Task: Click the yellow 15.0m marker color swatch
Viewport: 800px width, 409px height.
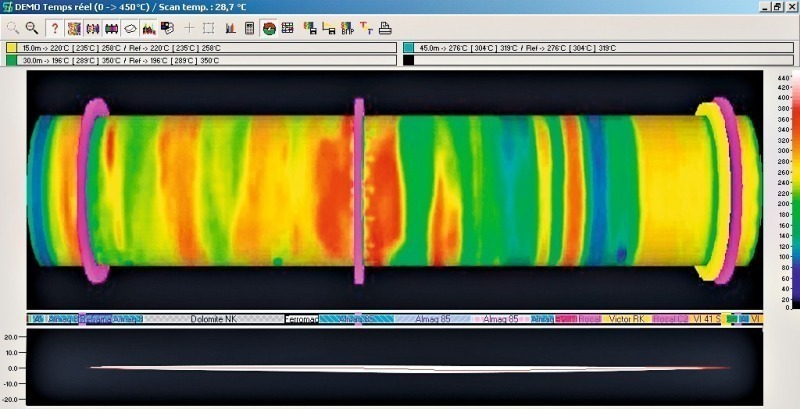Action: pos(11,47)
